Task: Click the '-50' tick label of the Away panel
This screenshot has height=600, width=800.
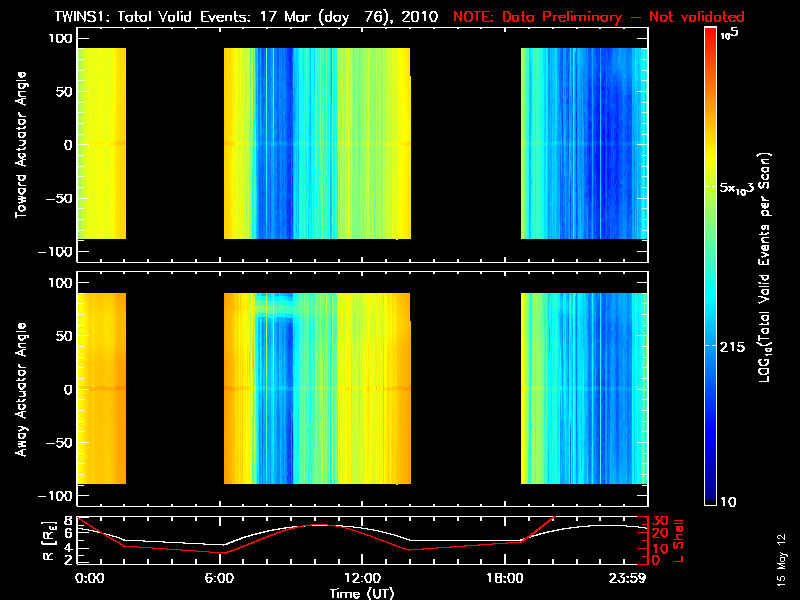Action: 59,443
